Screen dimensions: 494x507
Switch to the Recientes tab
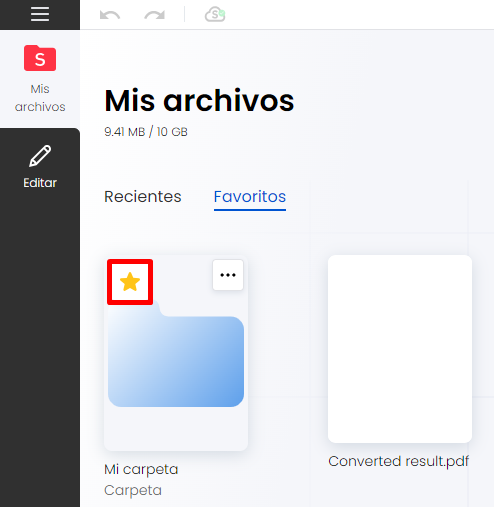pyautogui.click(x=143, y=196)
